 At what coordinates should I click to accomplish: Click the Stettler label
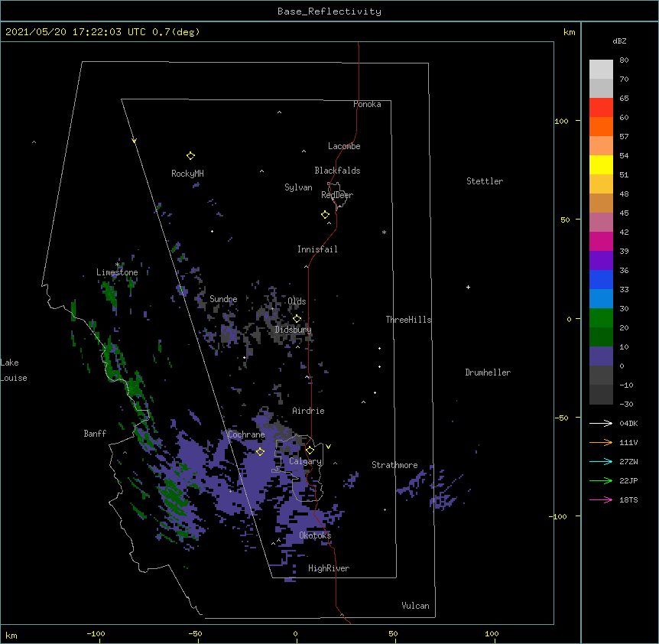point(485,181)
